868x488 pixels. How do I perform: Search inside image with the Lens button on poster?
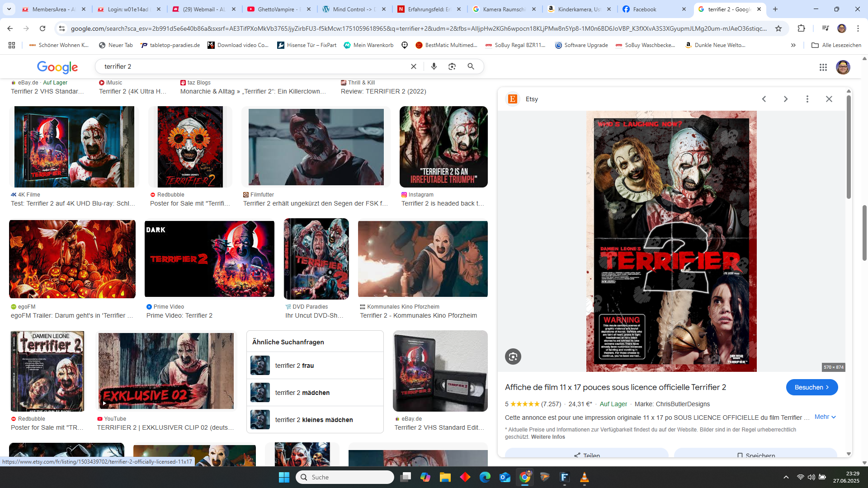point(513,357)
